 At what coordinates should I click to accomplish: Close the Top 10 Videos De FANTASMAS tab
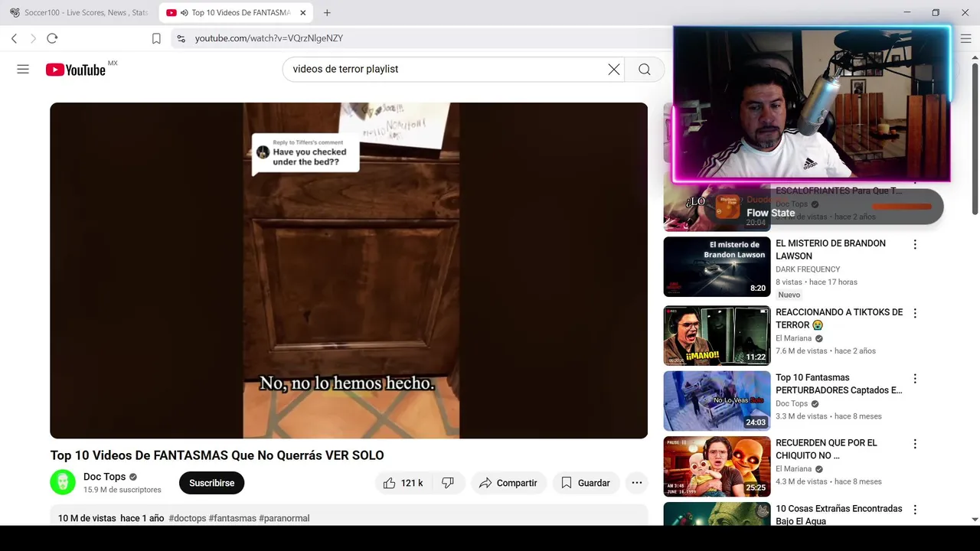click(303, 12)
